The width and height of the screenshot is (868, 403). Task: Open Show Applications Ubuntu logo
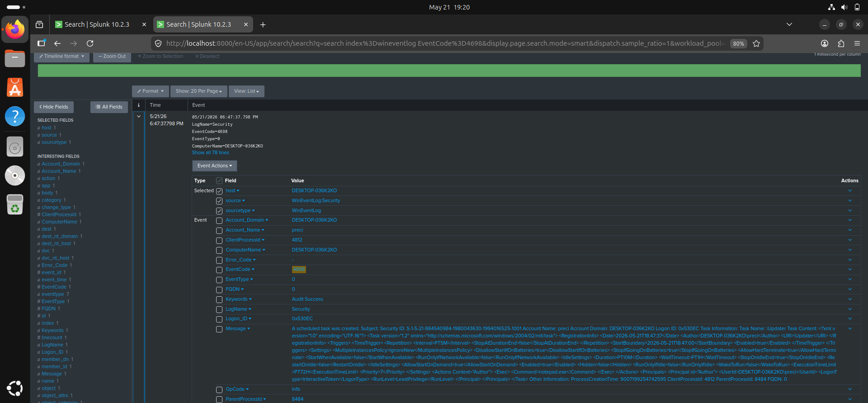15,389
